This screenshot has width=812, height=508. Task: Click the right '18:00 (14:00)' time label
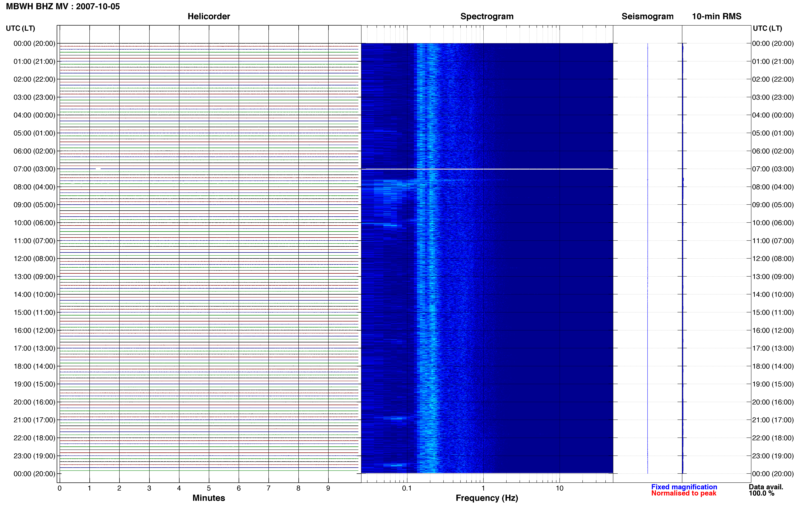[773, 366]
